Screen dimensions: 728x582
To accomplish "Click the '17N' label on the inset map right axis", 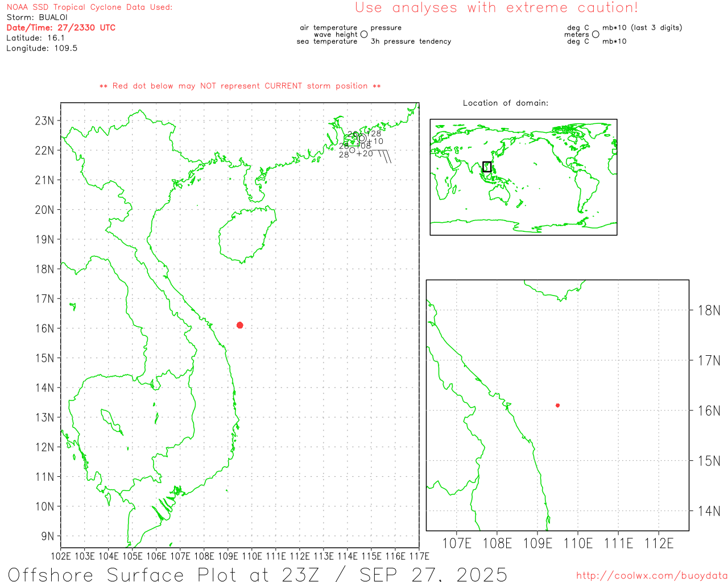I will coord(709,360).
